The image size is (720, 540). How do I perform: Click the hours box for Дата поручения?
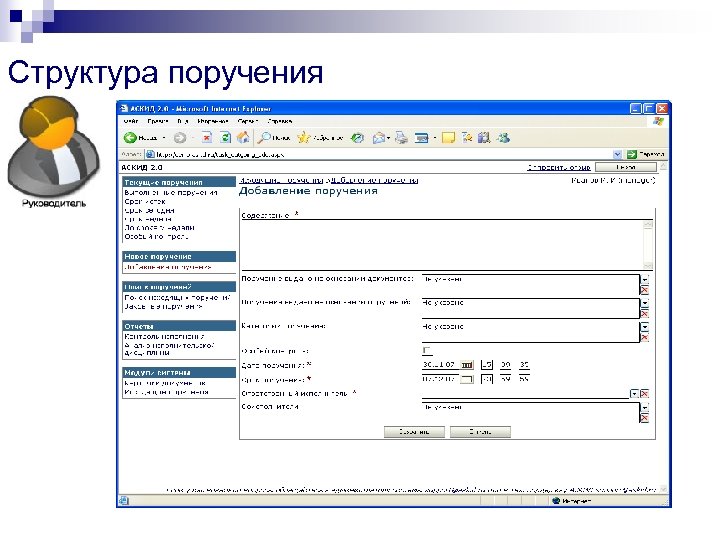(487, 365)
